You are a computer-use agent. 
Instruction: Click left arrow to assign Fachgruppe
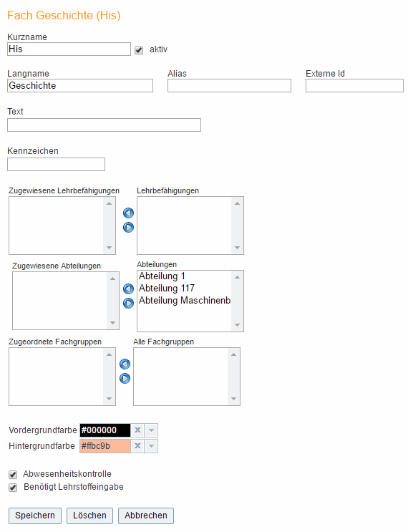tap(125, 364)
